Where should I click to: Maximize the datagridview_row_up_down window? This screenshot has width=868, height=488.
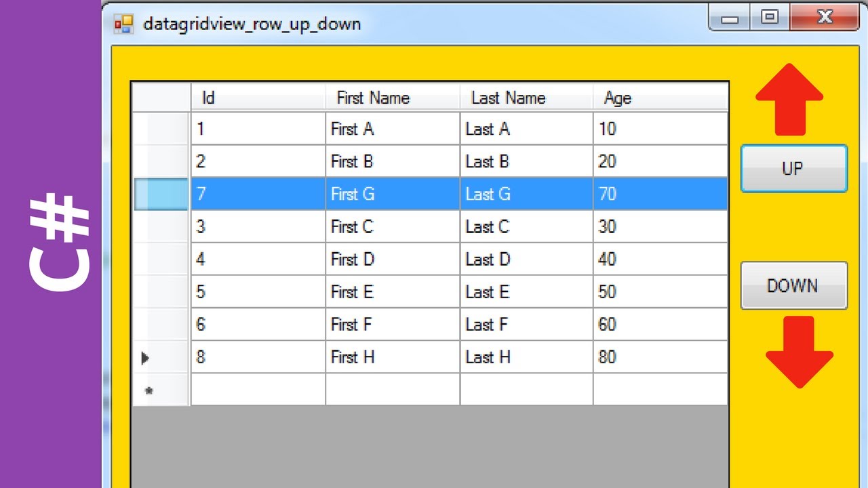[x=770, y=18]
